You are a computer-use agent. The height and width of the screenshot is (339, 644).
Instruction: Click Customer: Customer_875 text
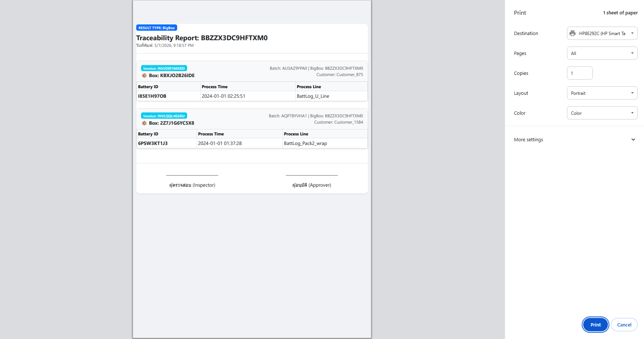click(340, 75)
